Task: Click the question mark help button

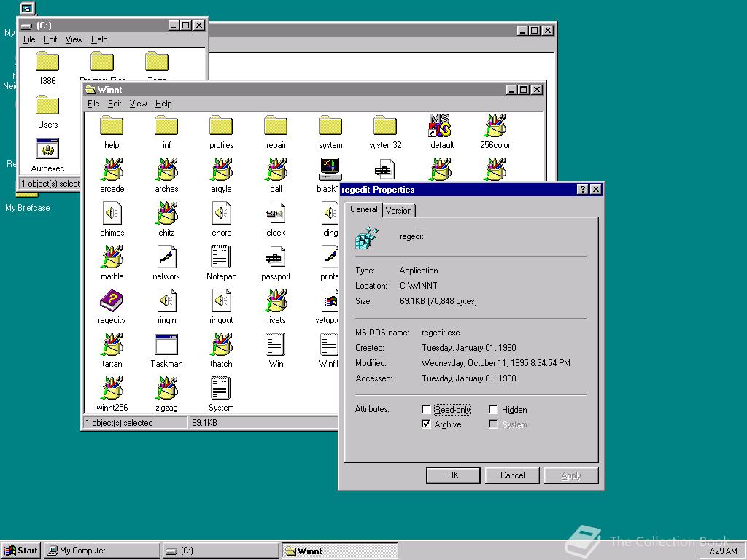Action: tap(582, 190)
